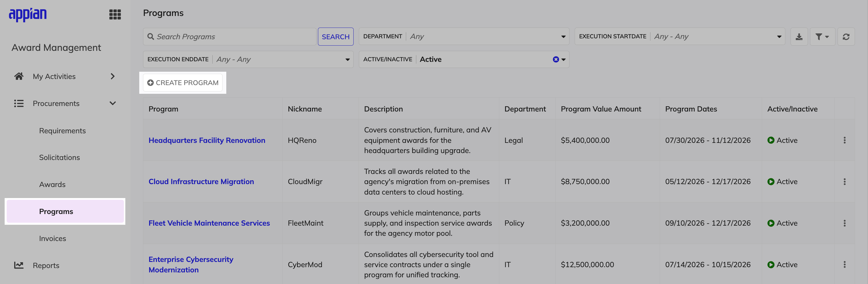This screenshot has width=868, height=284.
Task: Click the Nickname column header
Action: pyautogui.click(x=305, y=109)
